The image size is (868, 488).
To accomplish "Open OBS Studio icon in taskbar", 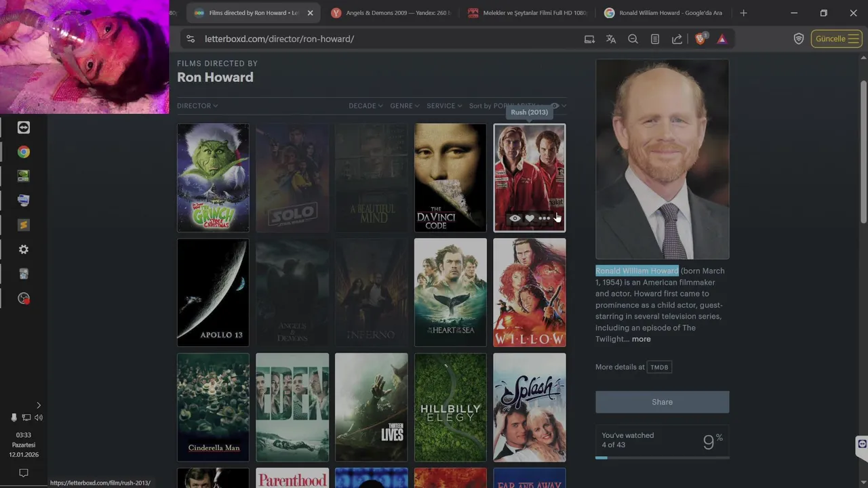I will click(x=24, y=298).
